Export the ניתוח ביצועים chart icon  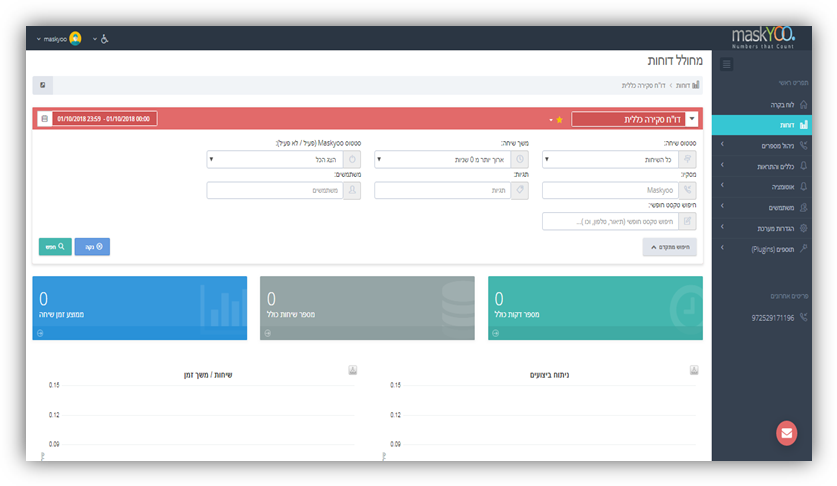click(x=693, y=370)
